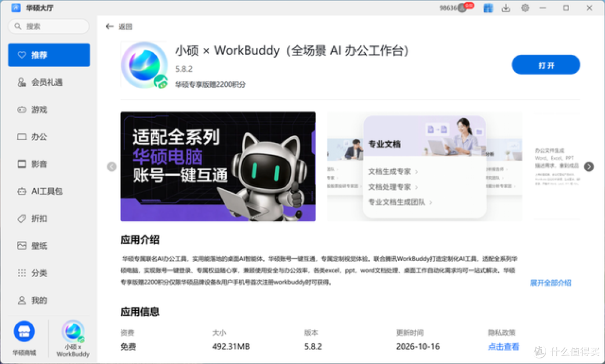605x364 pixels.
Task: Click the version text 5.8.2 under title
Action: pyautogui.click(x=184, y=69)
